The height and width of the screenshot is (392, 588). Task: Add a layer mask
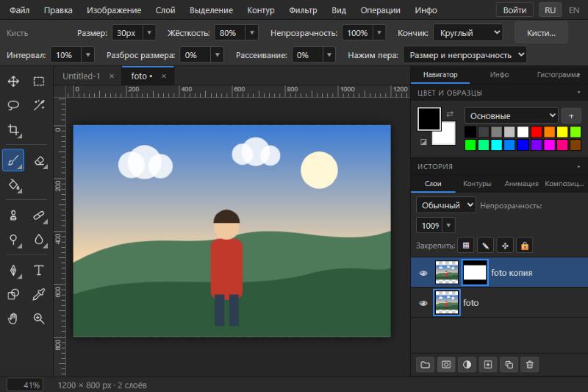(446, 365)
